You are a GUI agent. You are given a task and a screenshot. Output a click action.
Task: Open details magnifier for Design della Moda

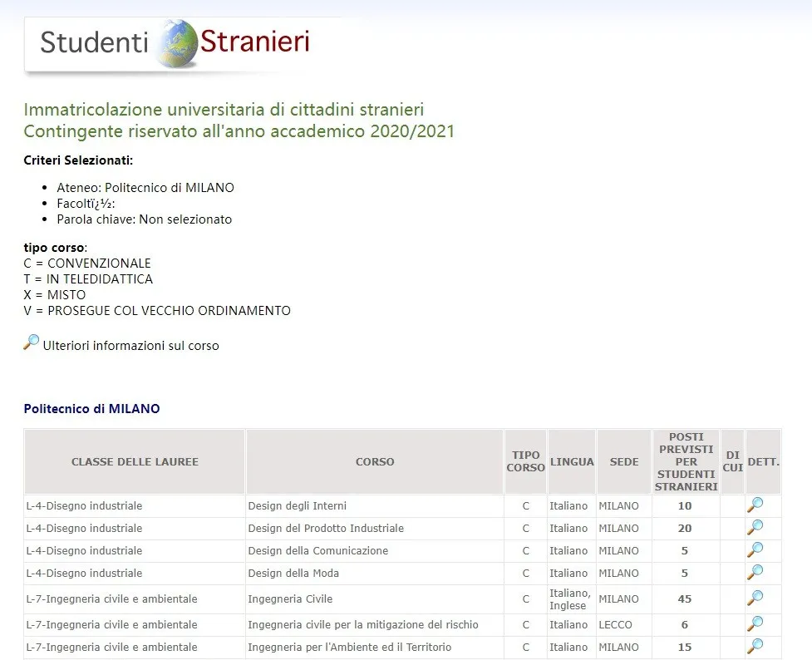755,573
